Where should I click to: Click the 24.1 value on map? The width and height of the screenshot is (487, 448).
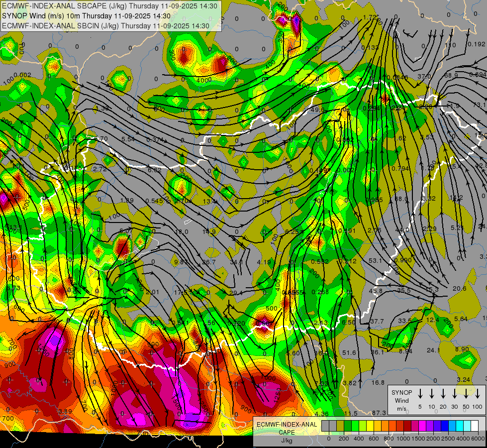tap(433, 350)
